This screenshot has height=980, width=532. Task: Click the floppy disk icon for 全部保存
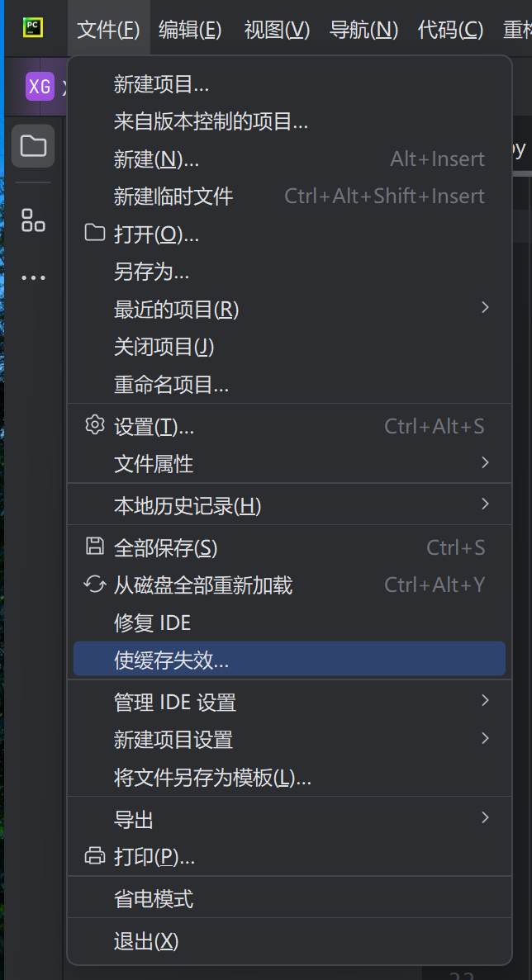(x=94, y=547)
